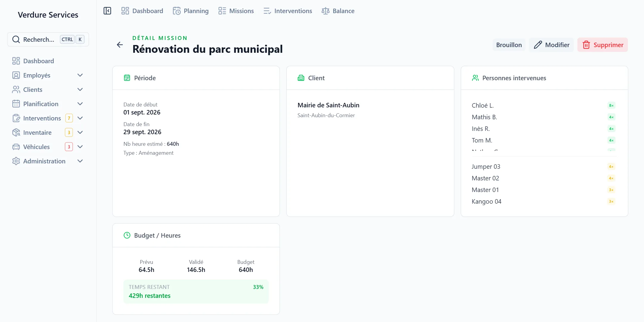This screenshot has width=644, height=322.
Task: Collapse the sidebar with the panel icon
Action: 107,11
